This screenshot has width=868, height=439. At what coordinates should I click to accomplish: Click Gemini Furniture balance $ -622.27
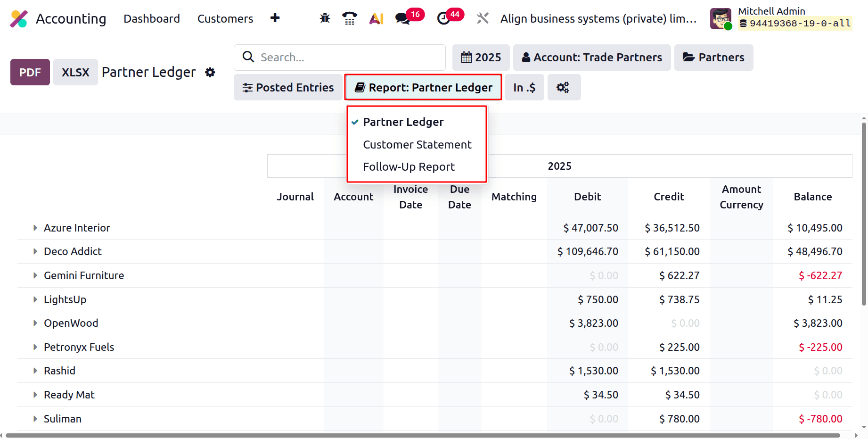click(x=820, y=275)
